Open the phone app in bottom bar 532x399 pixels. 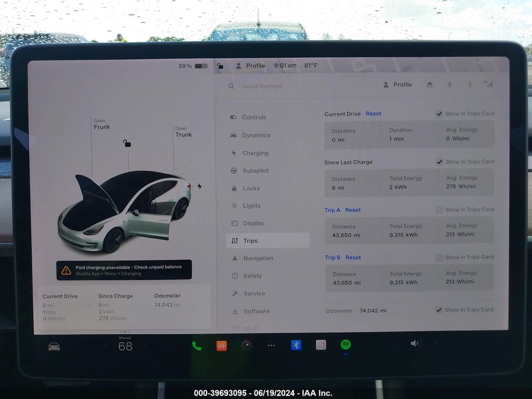pyautogui.click(x=197, y=345)
